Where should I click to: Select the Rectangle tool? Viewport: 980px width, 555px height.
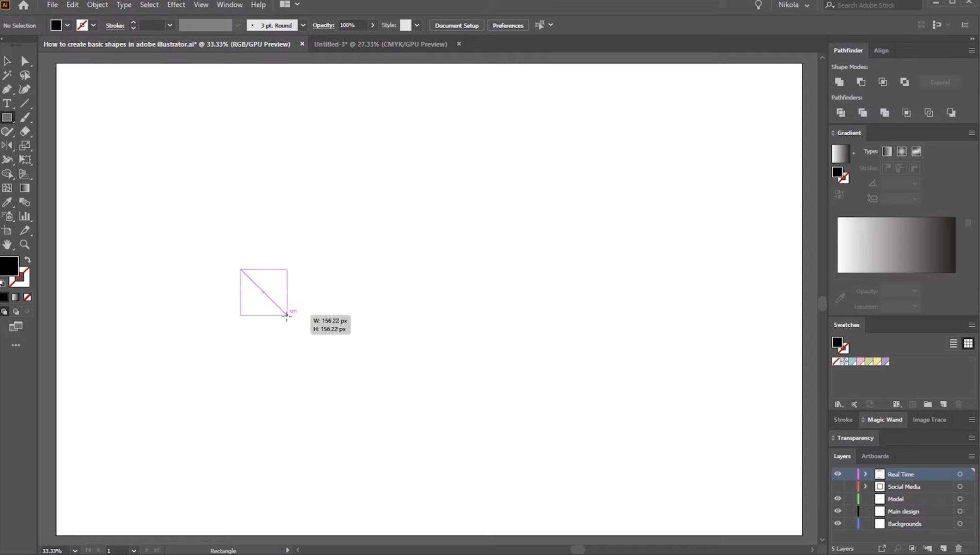[7, 118]
